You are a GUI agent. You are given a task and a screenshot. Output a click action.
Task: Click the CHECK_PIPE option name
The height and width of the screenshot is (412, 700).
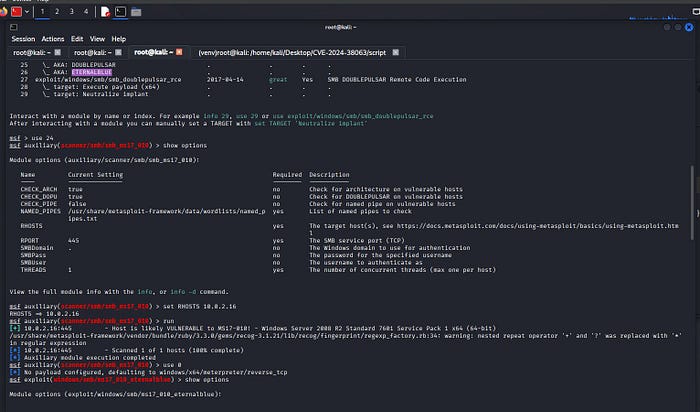click(39, 204)
